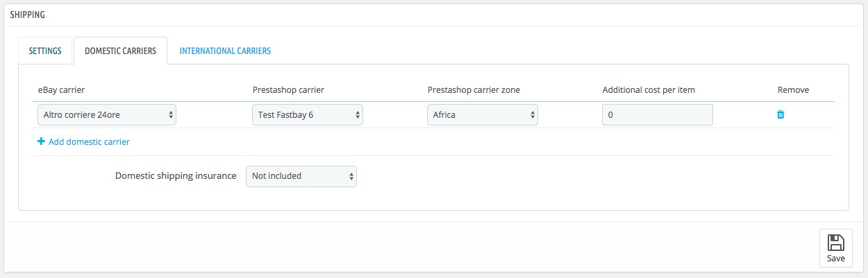Image resolution: width=868 pixels, height=278 pixels.
Task: Click the floppy disk Save icon
Action: (x=836, y=243)
